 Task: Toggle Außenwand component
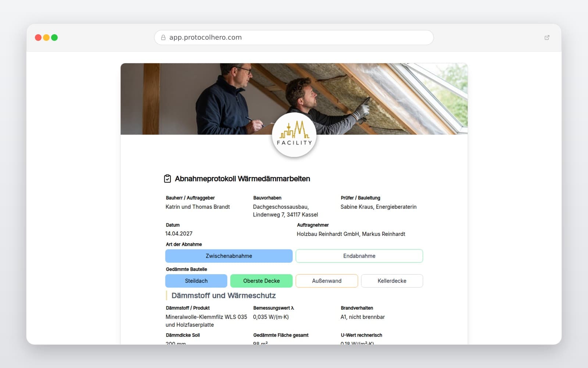pos(327,281)
